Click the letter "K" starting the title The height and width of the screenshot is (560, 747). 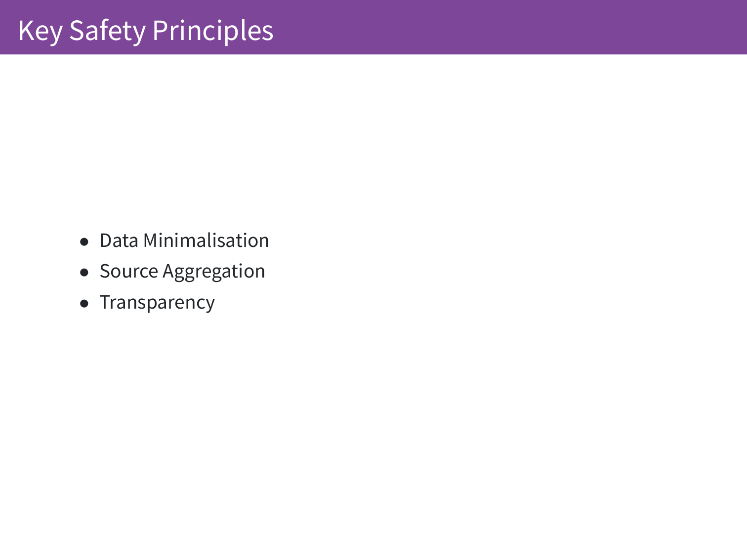tap(25, 30)
